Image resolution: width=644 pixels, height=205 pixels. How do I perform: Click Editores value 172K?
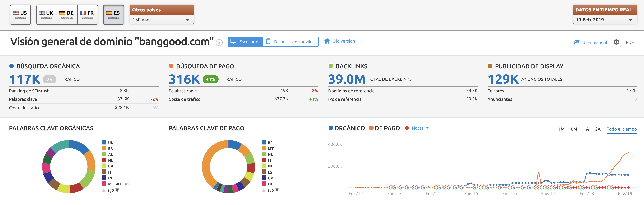point(632,90)
